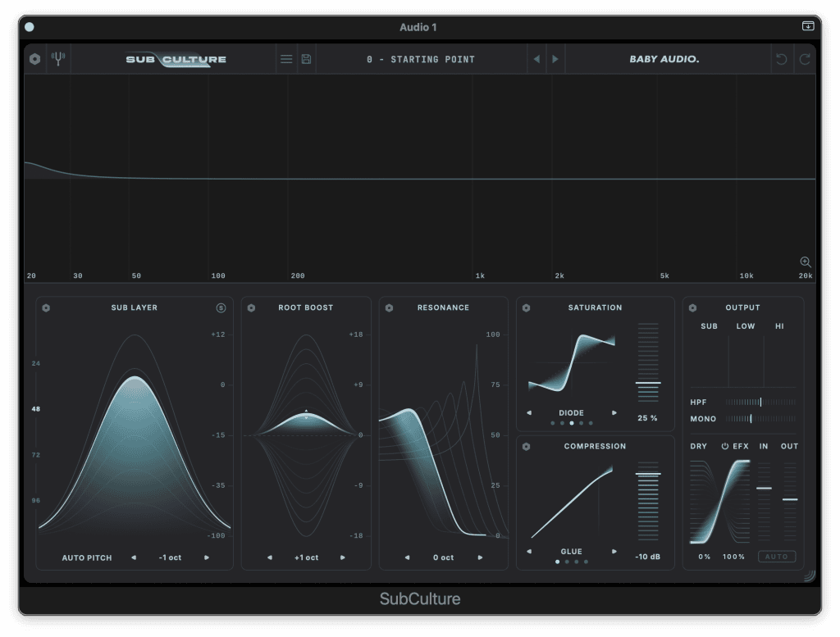The width and height of the screenshot is (840, 637).
Task: Select previous saturation type before DIODE
Action: pos(529,412)
